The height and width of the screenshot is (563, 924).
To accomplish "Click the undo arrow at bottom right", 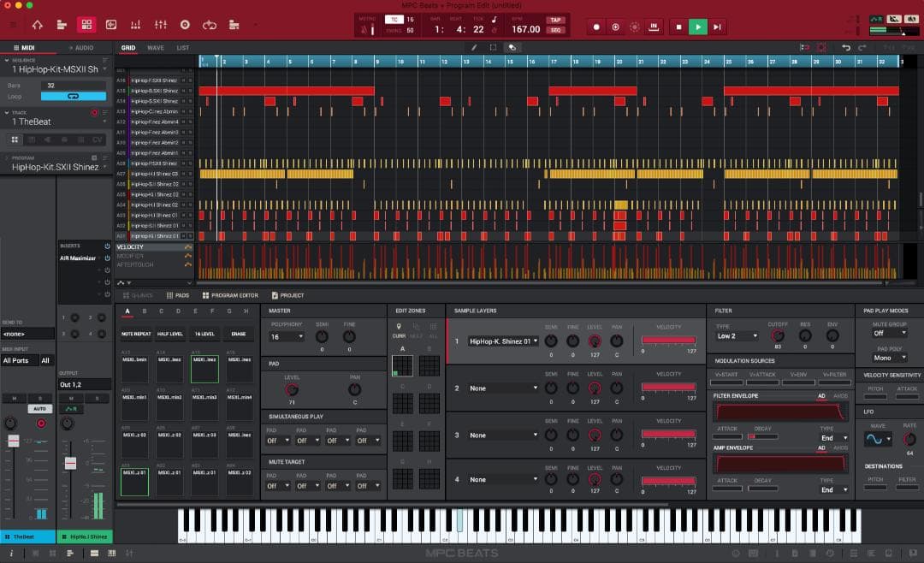I will tap(846, 47).
